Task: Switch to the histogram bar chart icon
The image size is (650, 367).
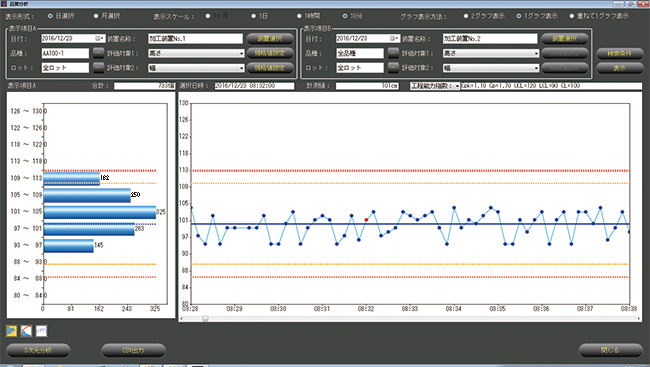Action: click(x=11, y=331)
